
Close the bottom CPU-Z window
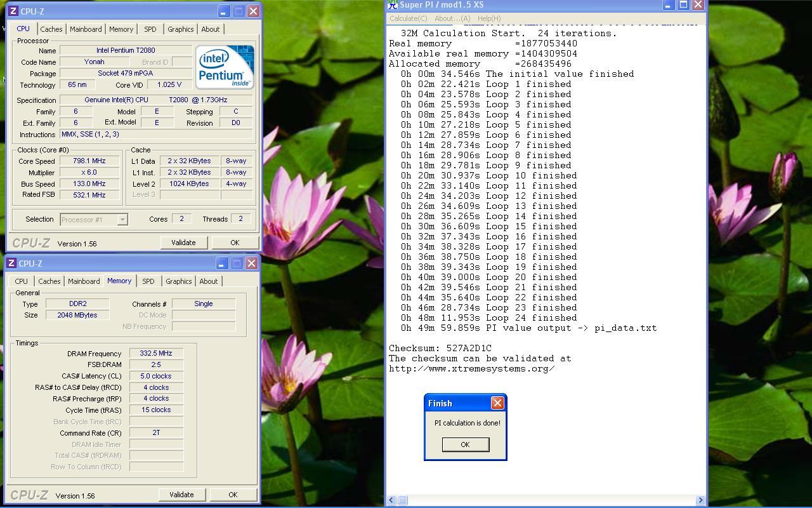coord(251,264)
